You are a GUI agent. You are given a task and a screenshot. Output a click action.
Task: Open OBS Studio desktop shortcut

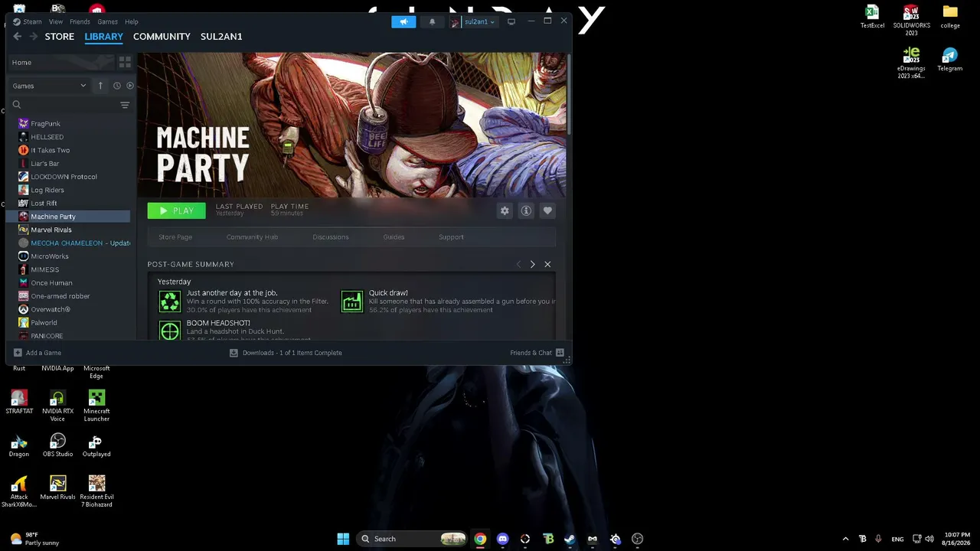click(57, 445)
